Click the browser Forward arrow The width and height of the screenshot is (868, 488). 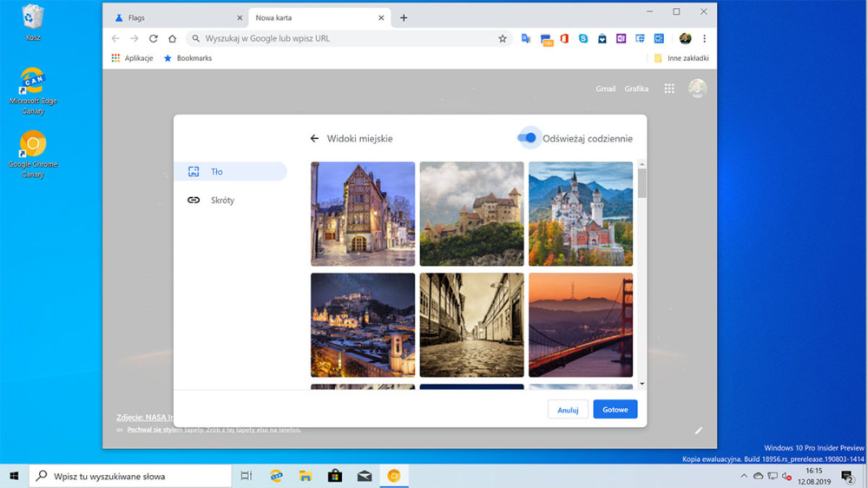[135, 39]
